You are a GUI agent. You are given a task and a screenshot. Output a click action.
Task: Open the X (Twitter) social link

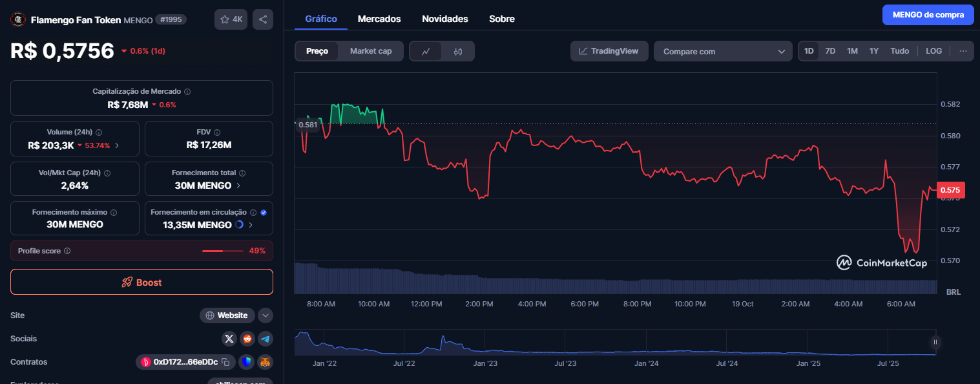[x=229, y=339]
